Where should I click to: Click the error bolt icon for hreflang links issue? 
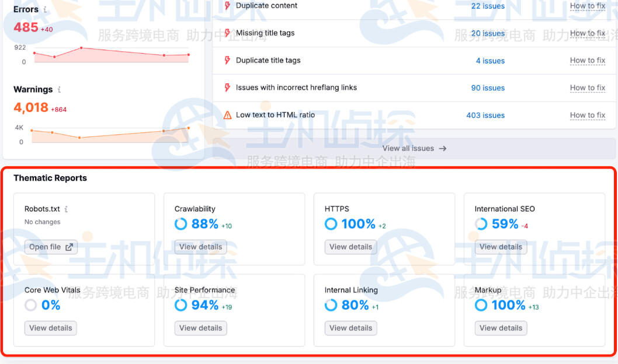click(227, 87)
